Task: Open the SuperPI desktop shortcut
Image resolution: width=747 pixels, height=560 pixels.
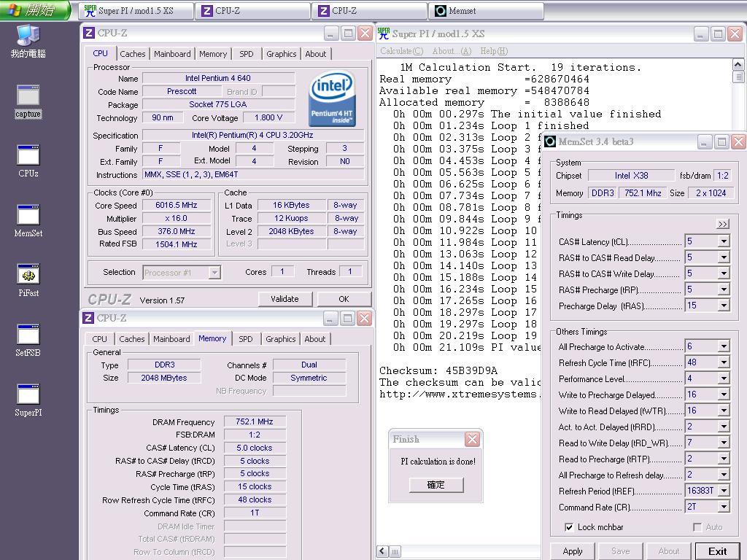Action: coord(28,400)
